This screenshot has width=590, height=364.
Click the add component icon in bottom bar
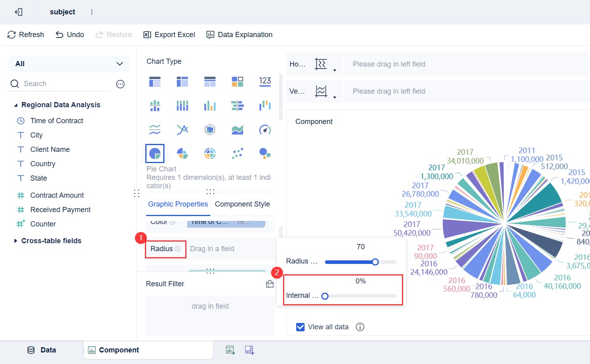230,350
